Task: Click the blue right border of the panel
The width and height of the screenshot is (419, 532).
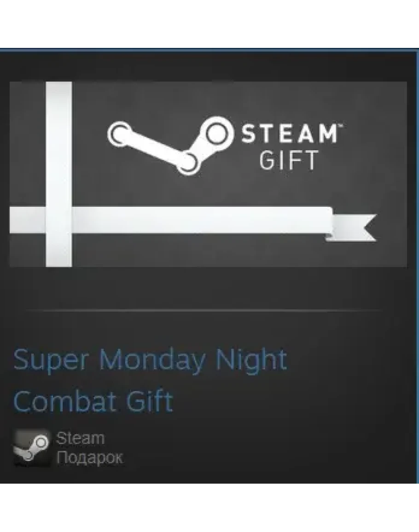Action: click(x=417, y=266)
